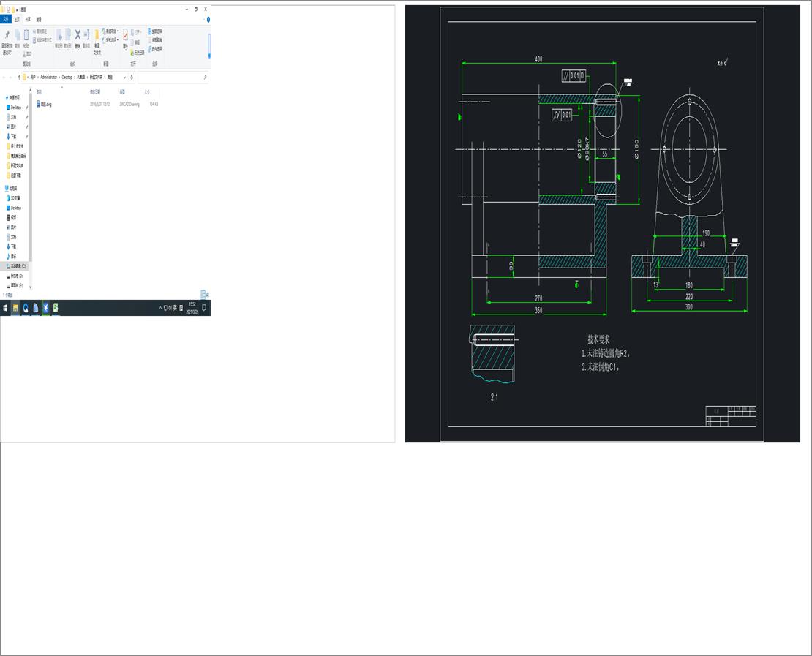This screenshot has height=656, width=812.
Task: Open the blue File tab
Action: (6, 19)
